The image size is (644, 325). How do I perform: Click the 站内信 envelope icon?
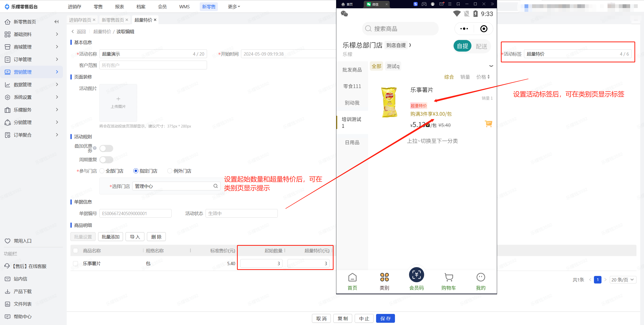click(8, 279)
